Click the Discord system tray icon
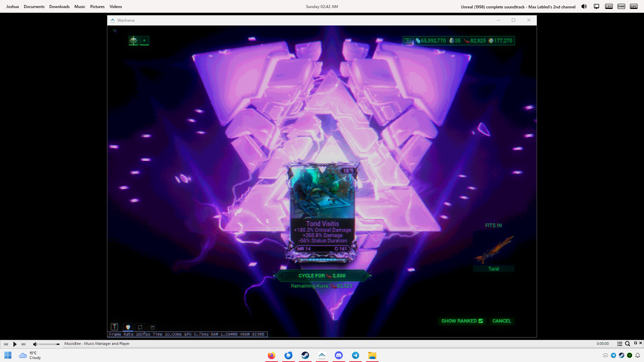This screenshot has height=362, width=644. click(x=605, y=356)
